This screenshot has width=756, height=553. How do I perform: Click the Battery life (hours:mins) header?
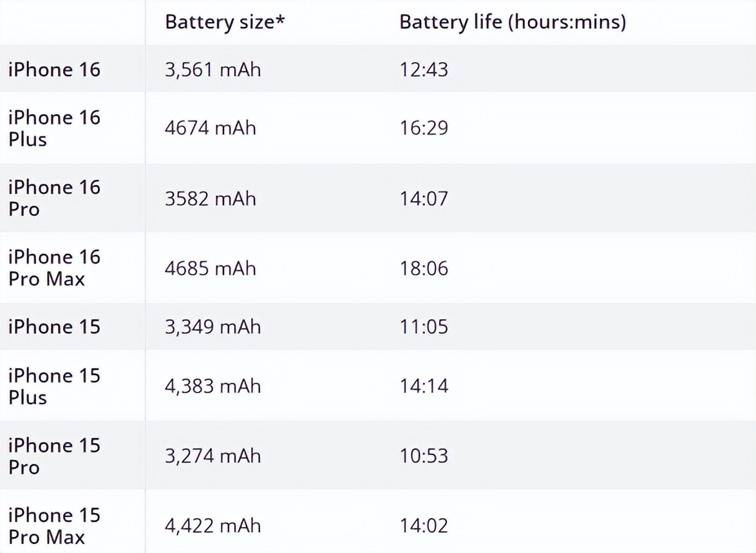pyautogui.click(x=513, y=22)
